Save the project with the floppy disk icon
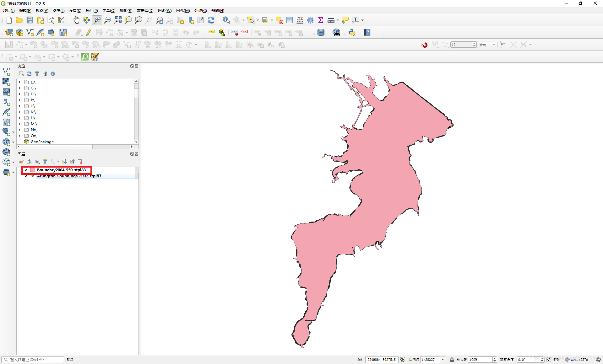 [30, 20]
